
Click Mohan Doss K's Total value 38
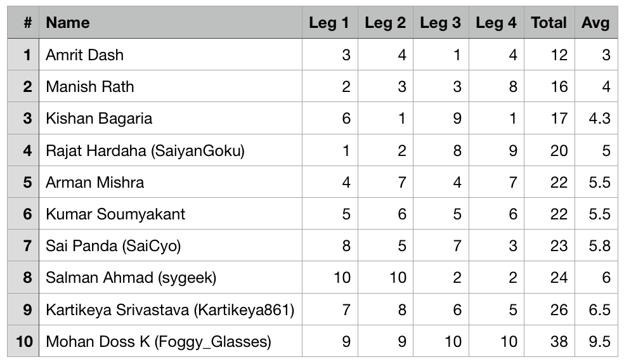point(559,342)
